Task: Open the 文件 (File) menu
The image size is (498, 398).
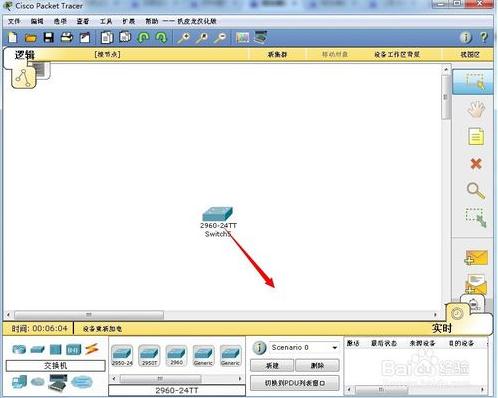Action: [x=14, y=21]
